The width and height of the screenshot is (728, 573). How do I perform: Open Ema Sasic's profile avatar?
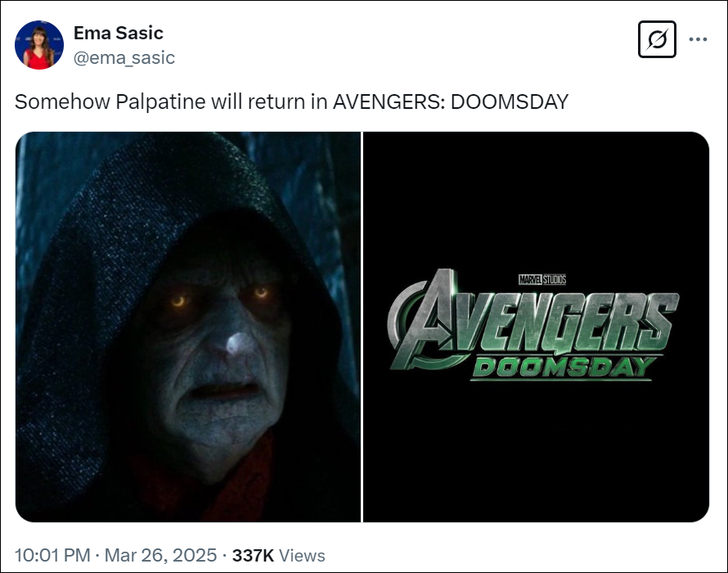[x=39, y=45]
